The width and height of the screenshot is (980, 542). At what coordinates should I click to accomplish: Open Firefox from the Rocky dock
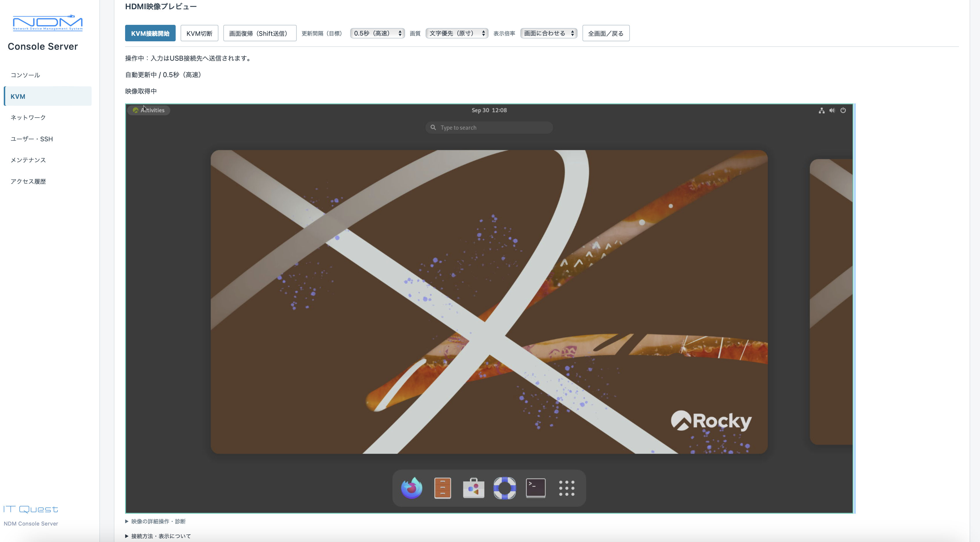pos(412,488)
